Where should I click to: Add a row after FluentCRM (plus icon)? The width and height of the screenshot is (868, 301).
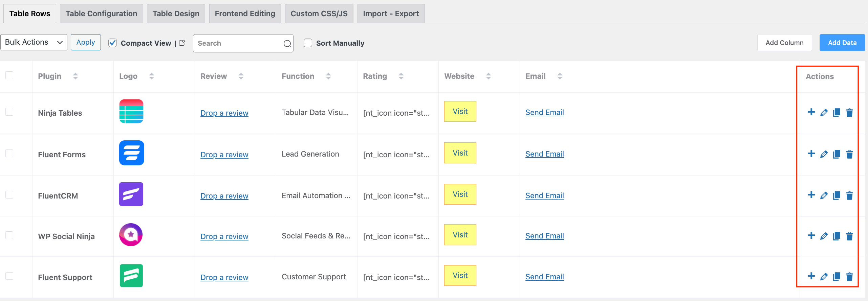click(811, 195)
